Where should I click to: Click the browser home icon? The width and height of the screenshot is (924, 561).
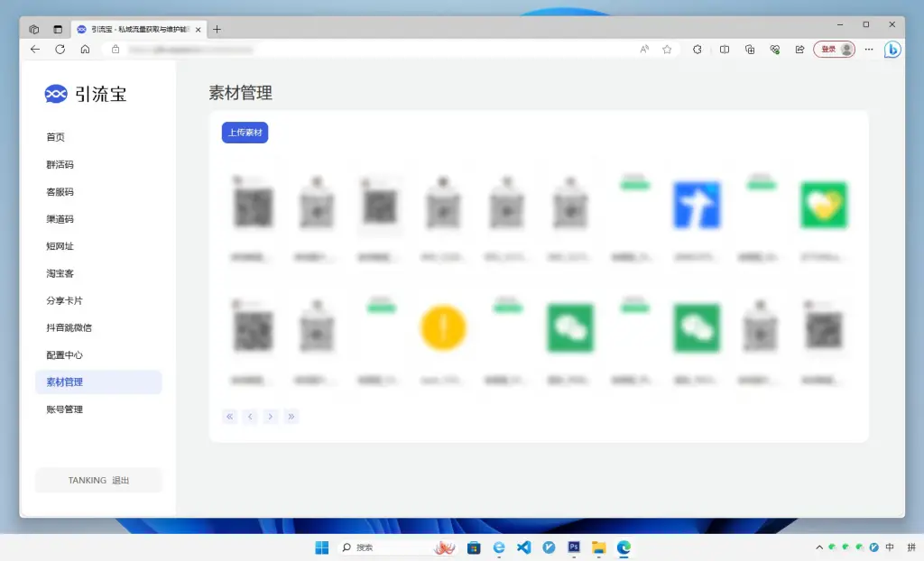click(85, 50)
